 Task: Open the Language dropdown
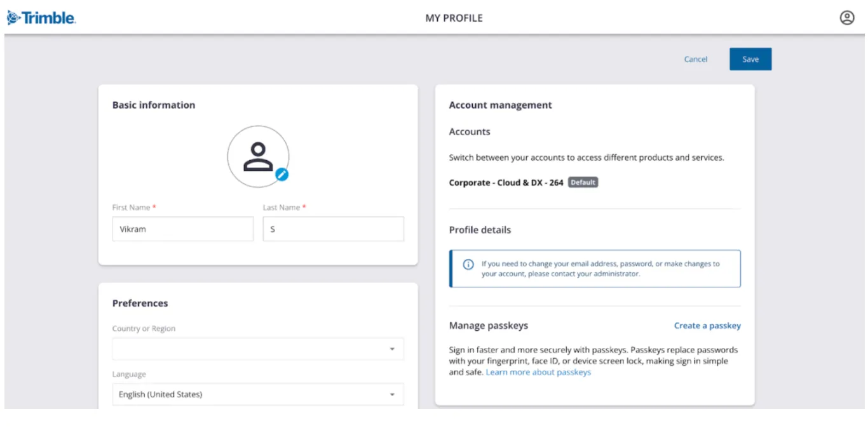[x=258, y=394]
